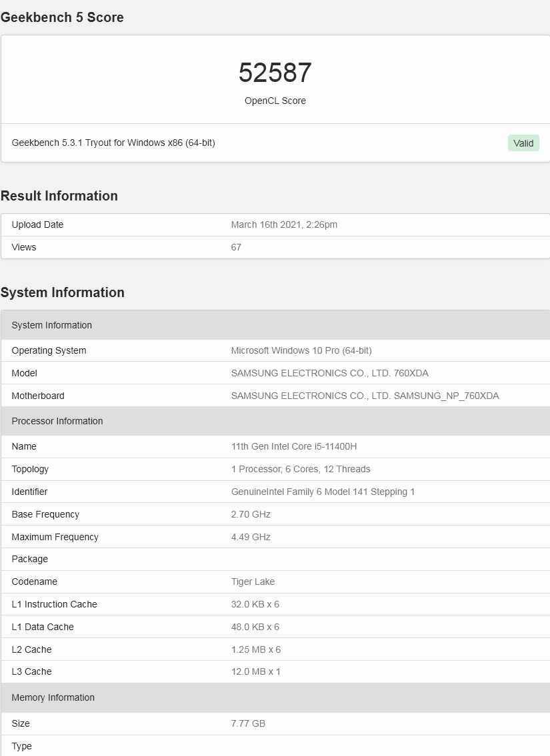Image resolution: width=550 pixels, height=756 pixels.
Task: Click the System Information section heading
Action: (x=63, y=292)
